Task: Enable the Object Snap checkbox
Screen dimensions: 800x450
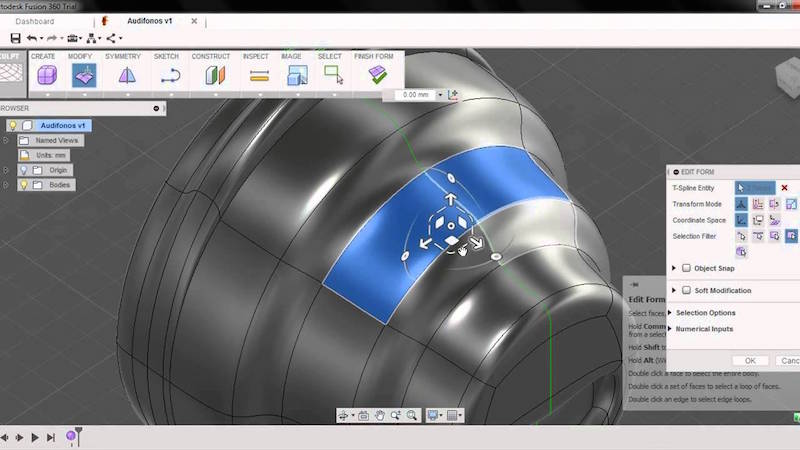Action: click(686, 268)
